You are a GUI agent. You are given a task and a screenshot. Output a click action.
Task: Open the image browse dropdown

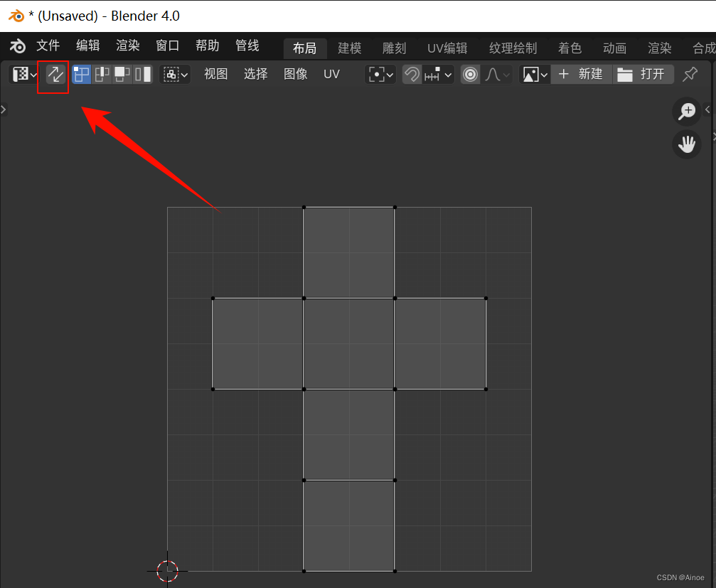tap(535, 74)
